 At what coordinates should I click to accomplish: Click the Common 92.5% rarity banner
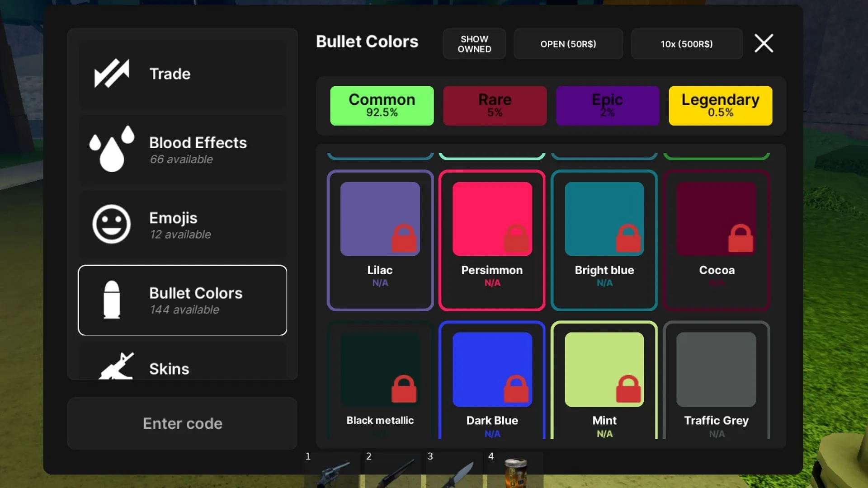382,105
